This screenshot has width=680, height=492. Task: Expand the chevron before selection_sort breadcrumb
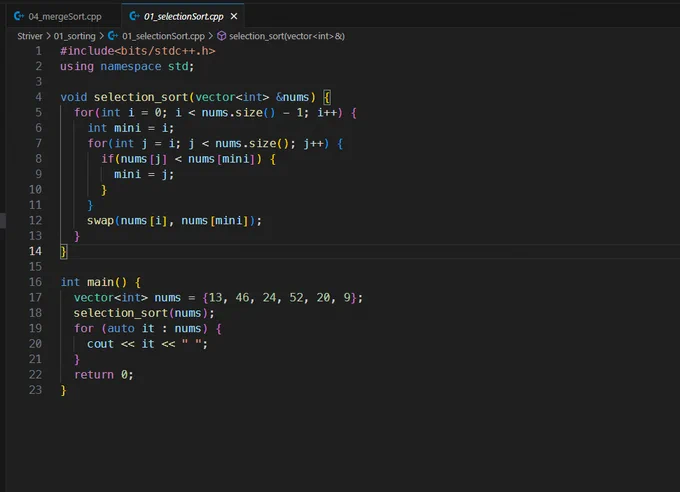(211, 36)
